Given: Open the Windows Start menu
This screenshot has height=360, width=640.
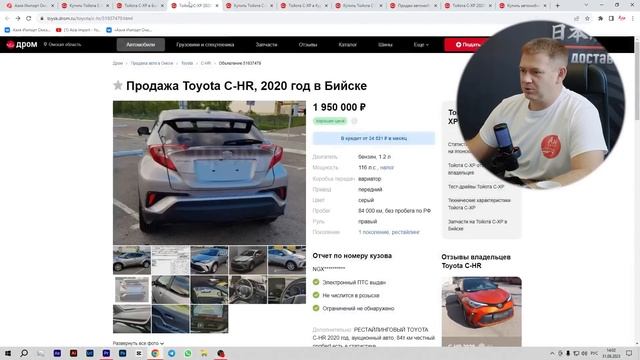Looking at the screenshot, I should [x=7, y=353].
